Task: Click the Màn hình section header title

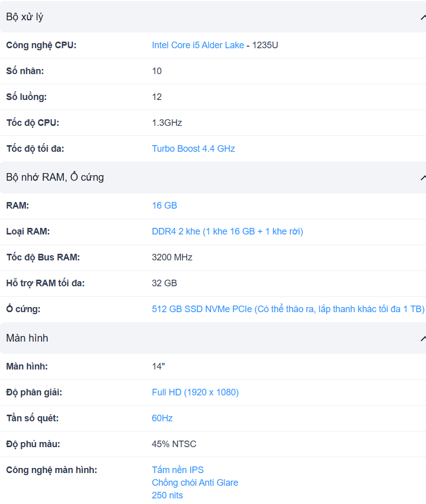Action: tap(27, 338)
